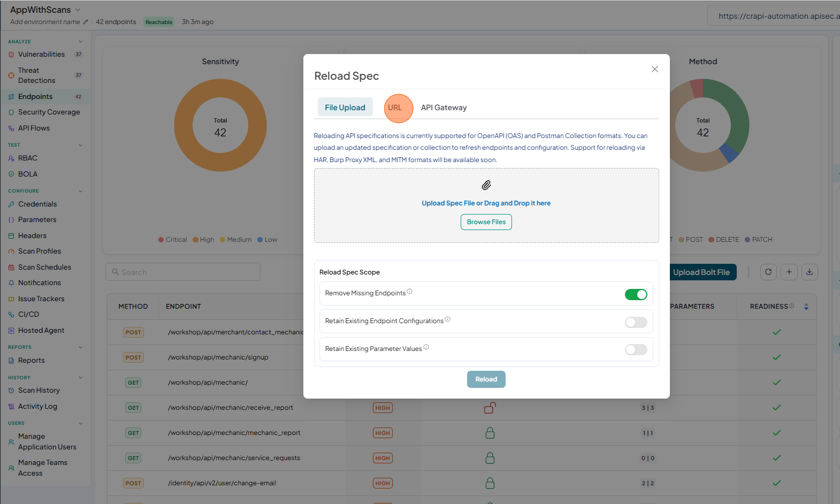Click the pencil icon beside Add environment name

pyautogui.click(x=86, y=22)
